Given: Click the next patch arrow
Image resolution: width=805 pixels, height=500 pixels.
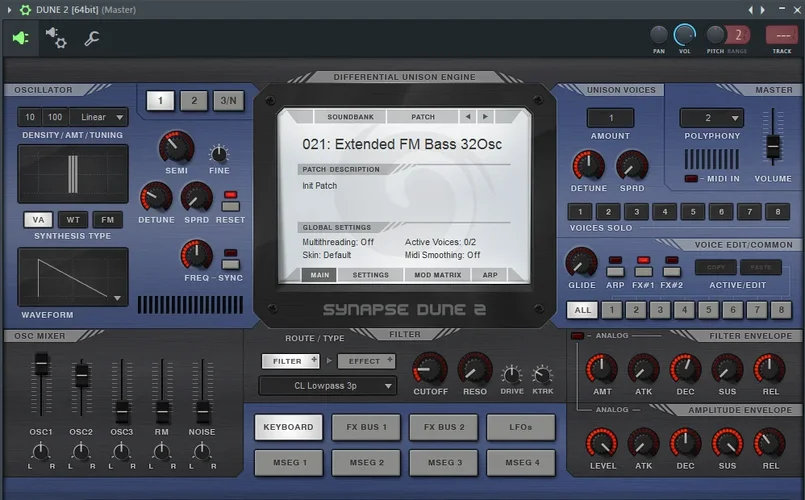Looking at the screenshot, I should pos(483,116).
